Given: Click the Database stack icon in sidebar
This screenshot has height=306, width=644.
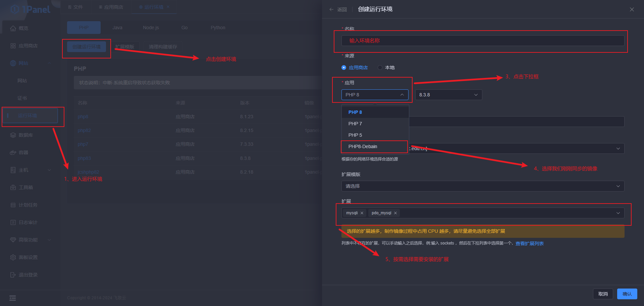Looking at the screenshot, I should 13,135.
